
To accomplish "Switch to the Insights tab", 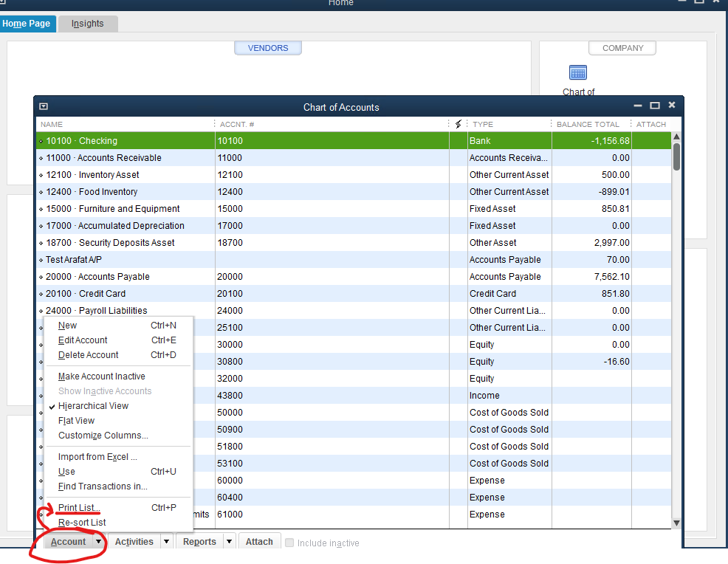I will pyautogui.click(x=88, y=23).
